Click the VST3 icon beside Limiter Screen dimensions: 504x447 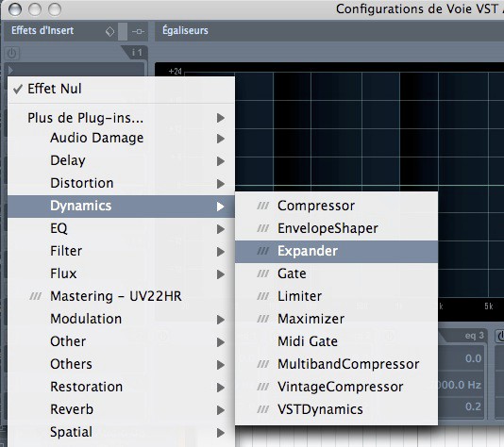[x=263, y=296]
